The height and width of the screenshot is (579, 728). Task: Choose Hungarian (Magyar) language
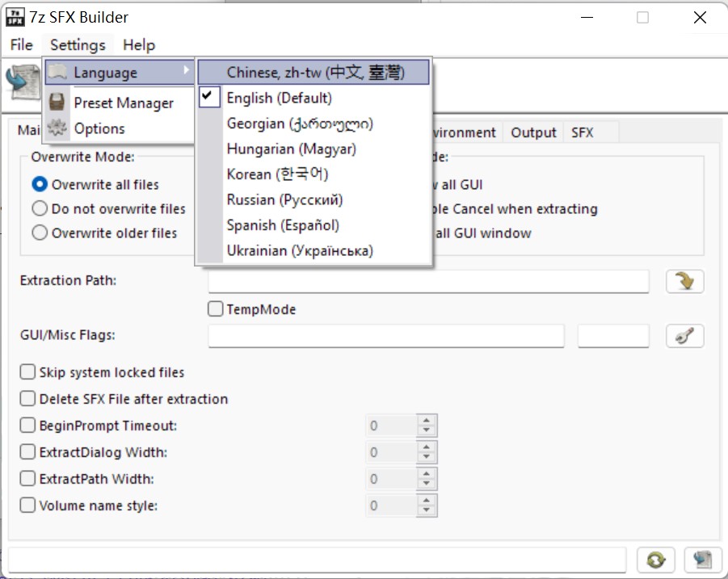(x=314, y=149)
